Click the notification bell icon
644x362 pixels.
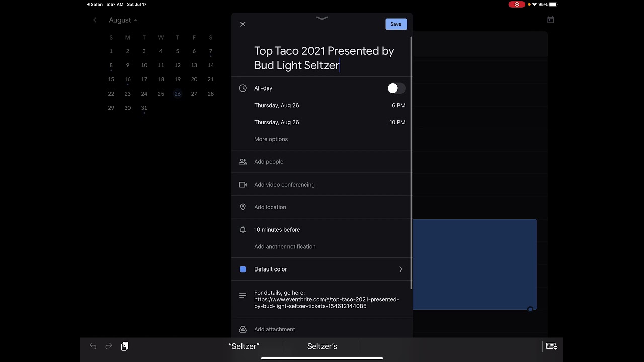(x=243, y=230)
